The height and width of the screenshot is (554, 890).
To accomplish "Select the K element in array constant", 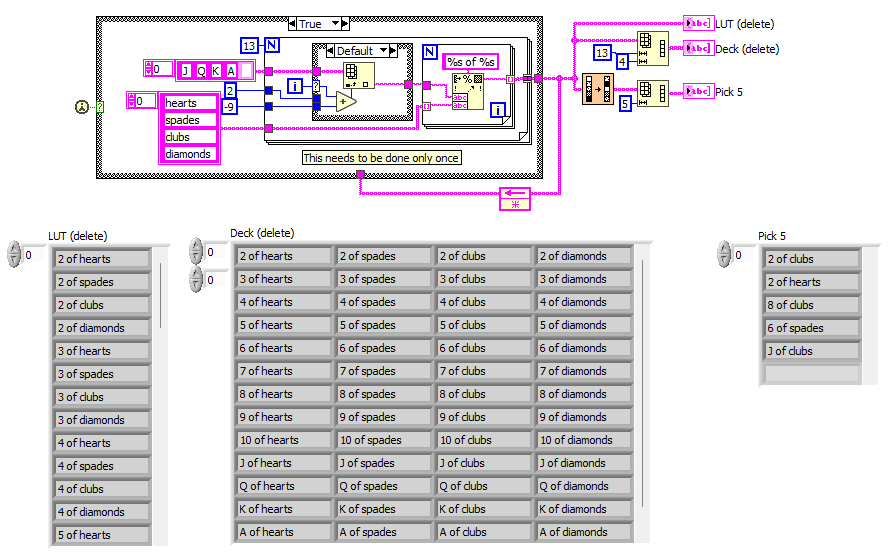I will point(216,71).
